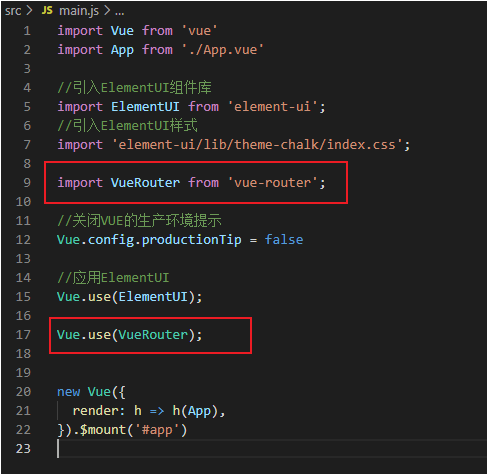The image size is (487, 474).
Task: Click the main.js breadcrumb segment
Action: click(x=79, y=11)
